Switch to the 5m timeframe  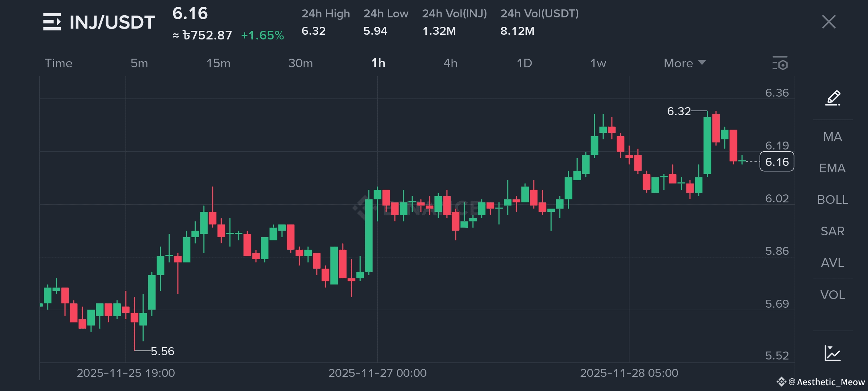(x=139, y=63)
